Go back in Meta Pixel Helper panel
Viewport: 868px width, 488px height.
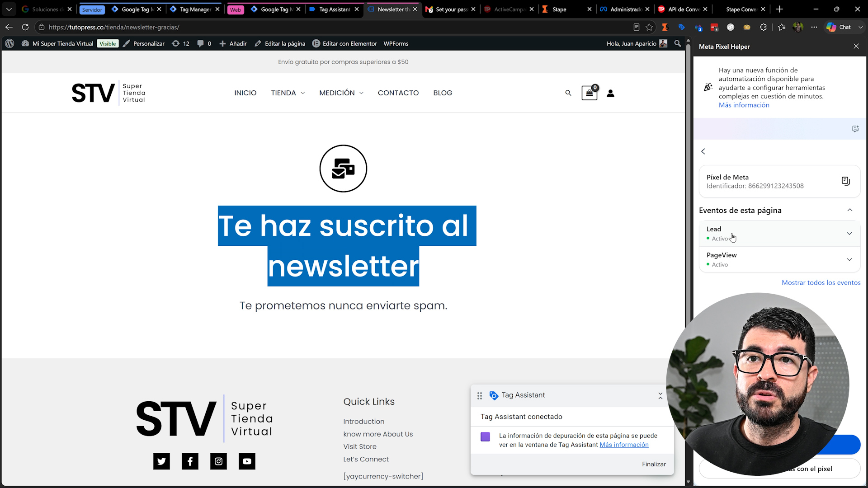[x=703, y=151]
